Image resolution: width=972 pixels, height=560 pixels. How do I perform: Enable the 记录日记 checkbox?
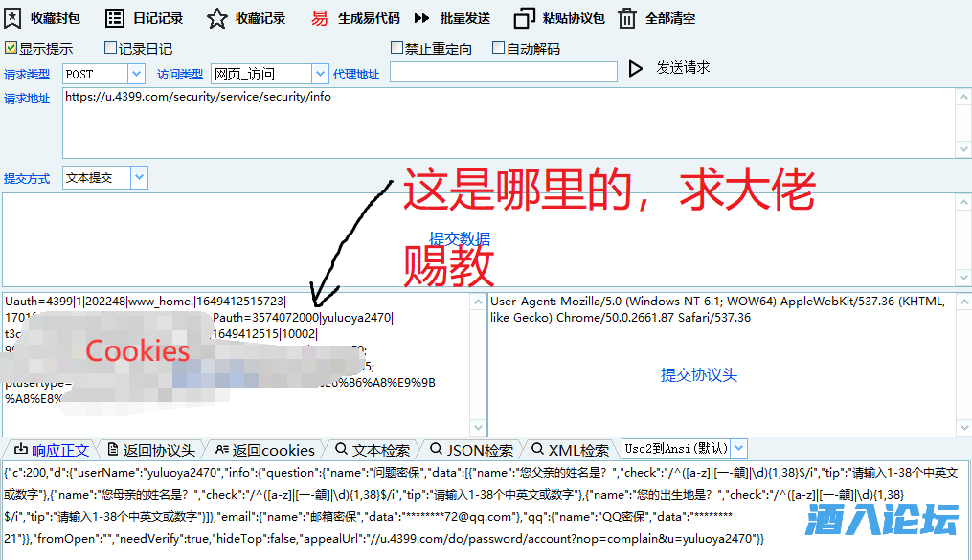click(x=110, y=48)
